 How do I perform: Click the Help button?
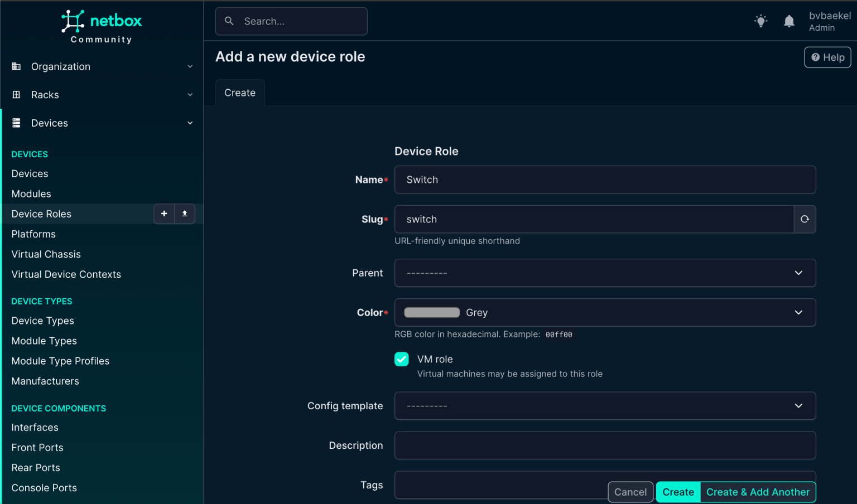pyautogui.click(x=827, y=57)
